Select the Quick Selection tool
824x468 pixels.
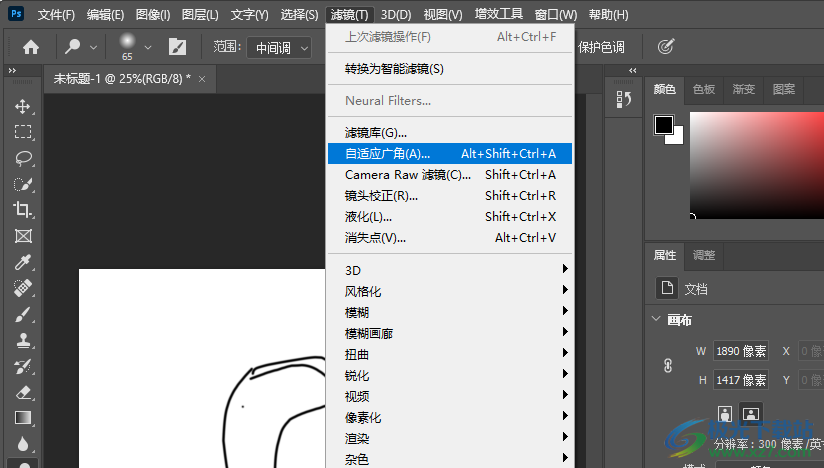click(23, 184)
